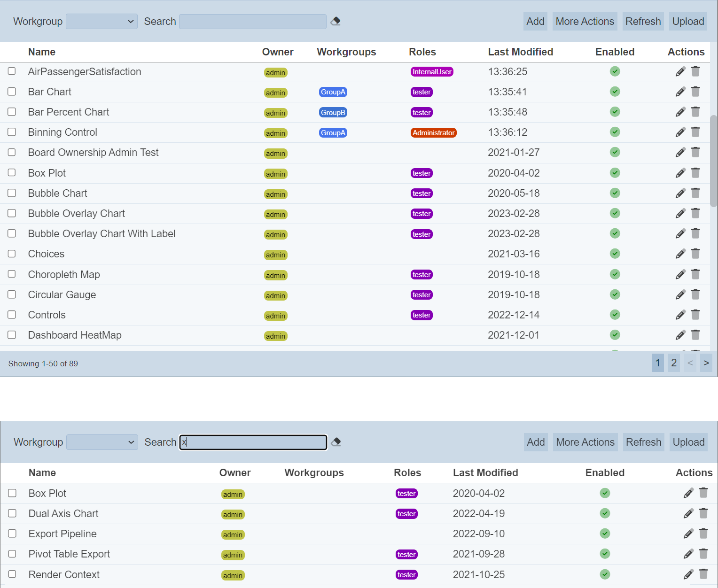Clear the lower search box with its eraser icon
Viewport: 718px width, 588px height.
click(336, 442)
